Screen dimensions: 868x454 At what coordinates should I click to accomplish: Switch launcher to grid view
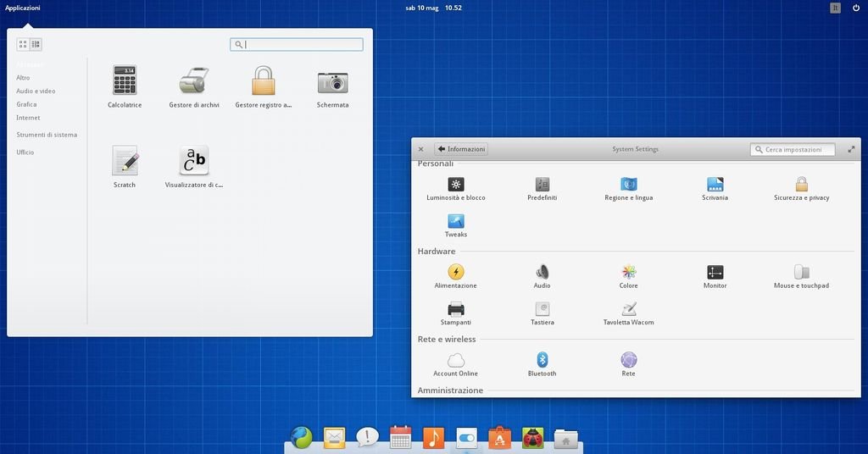pos(23,45)
